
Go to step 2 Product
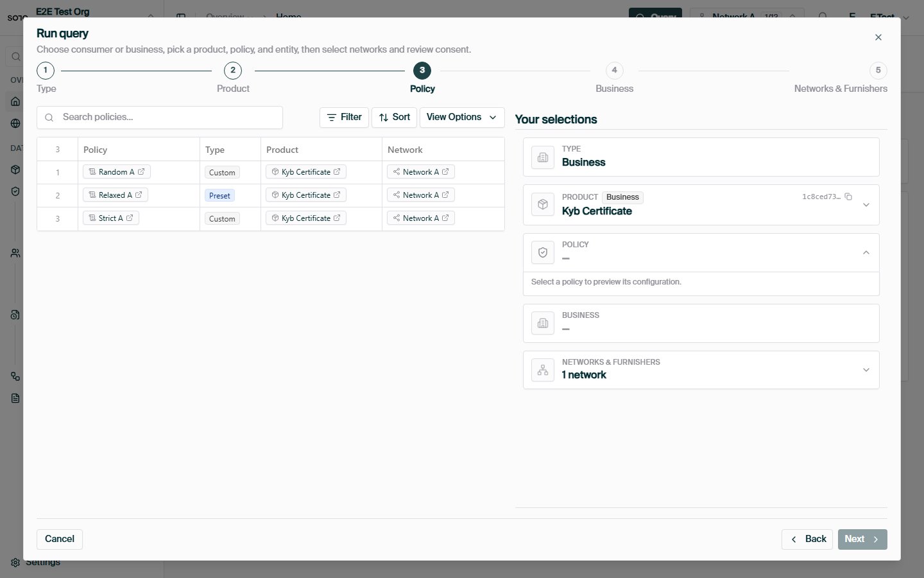click(x=233, y=71)
